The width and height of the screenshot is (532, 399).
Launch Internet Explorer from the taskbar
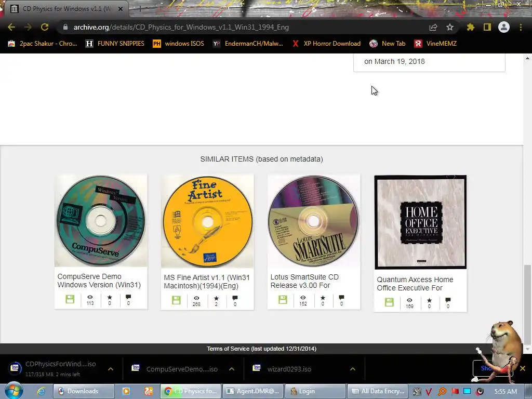(x=41, y=391)
